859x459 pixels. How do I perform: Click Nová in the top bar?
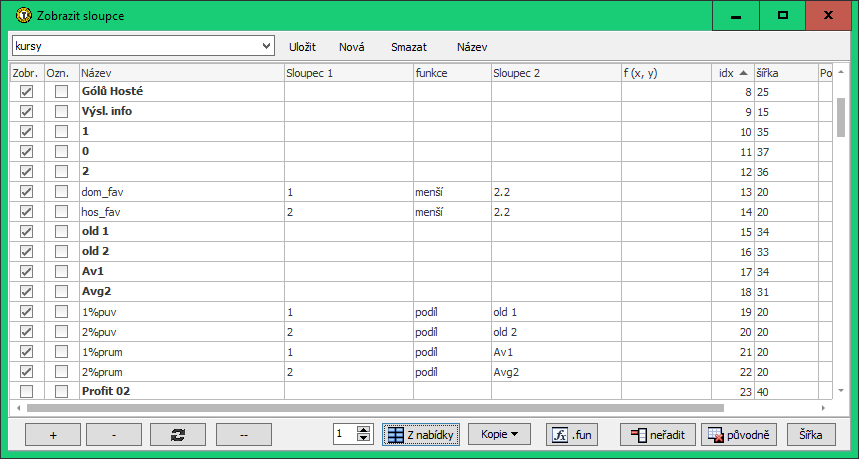pyautogui.click(x=352, y=47)
